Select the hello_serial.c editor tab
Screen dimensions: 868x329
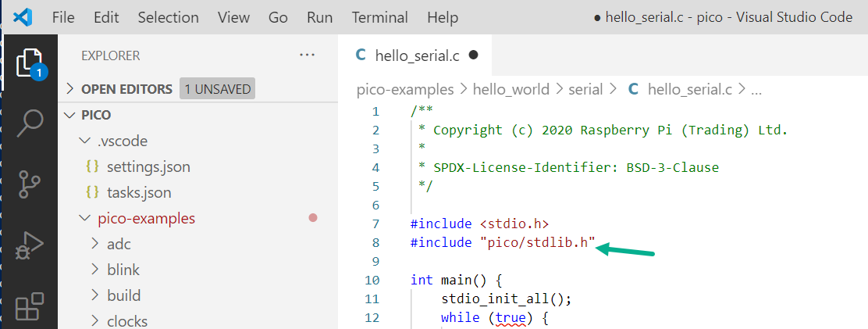coord(414,55)
